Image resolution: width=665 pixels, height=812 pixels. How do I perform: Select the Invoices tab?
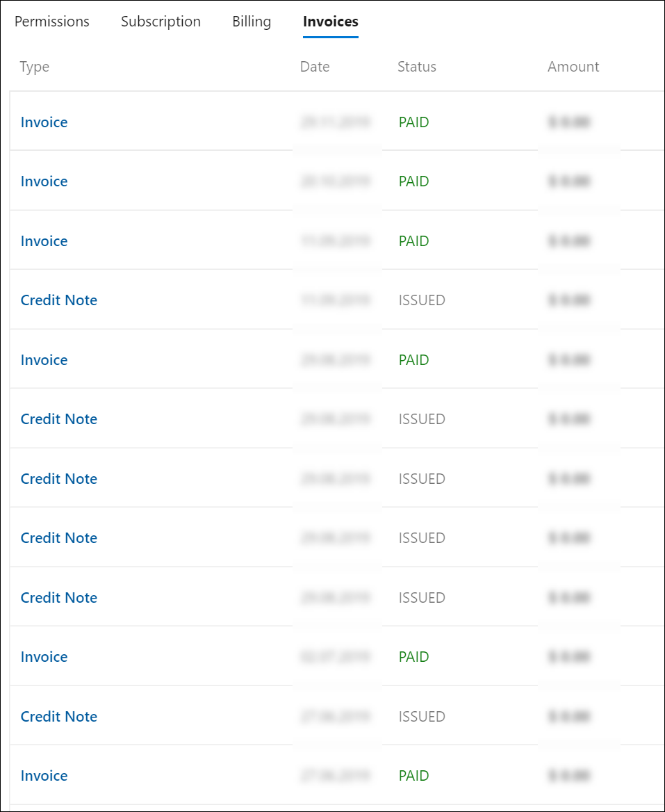pos(331,22)
